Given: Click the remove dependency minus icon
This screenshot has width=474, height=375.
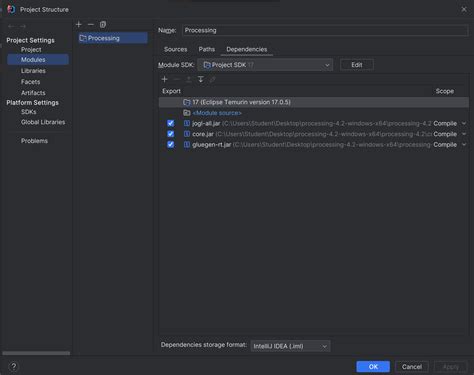Looking at the screenshot, I should [177, 79].
